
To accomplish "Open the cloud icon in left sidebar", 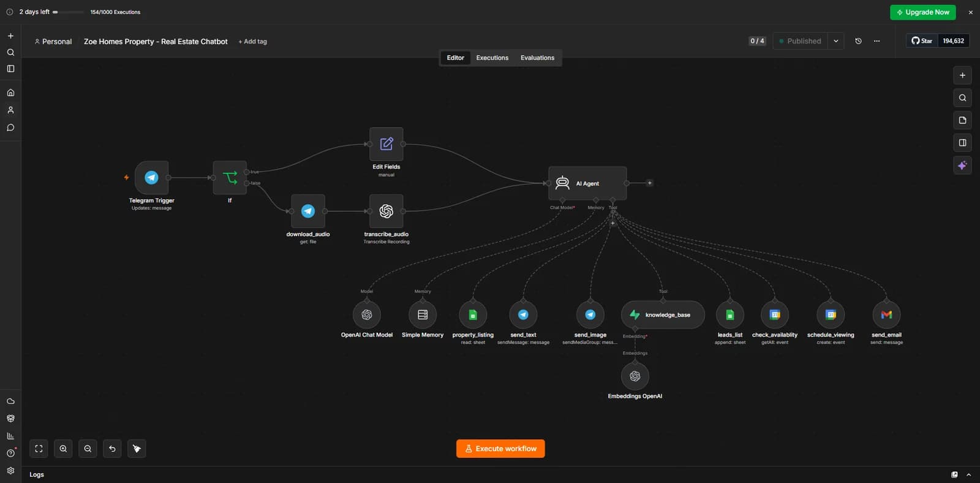I will (10, 401).
